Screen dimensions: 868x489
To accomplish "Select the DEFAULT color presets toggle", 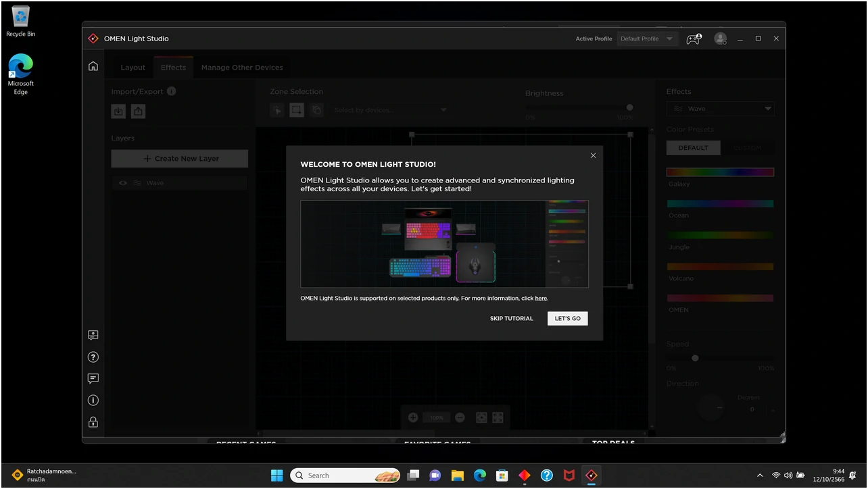I will tap(693, 147).
